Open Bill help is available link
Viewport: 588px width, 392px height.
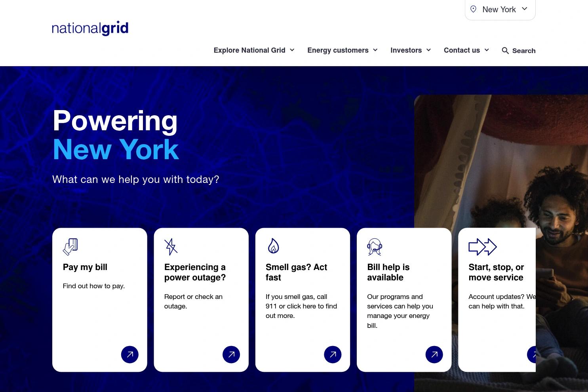[x=388, y=272]
